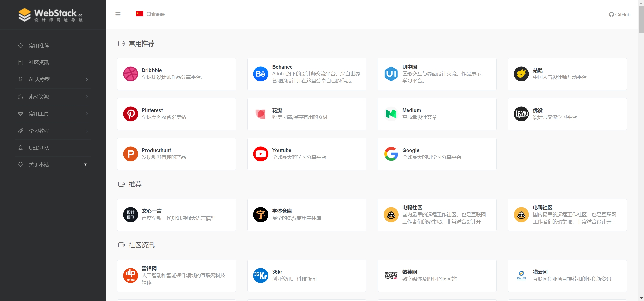
Task: Click the star icon beside 常用推荐
Action: (20, 46)
